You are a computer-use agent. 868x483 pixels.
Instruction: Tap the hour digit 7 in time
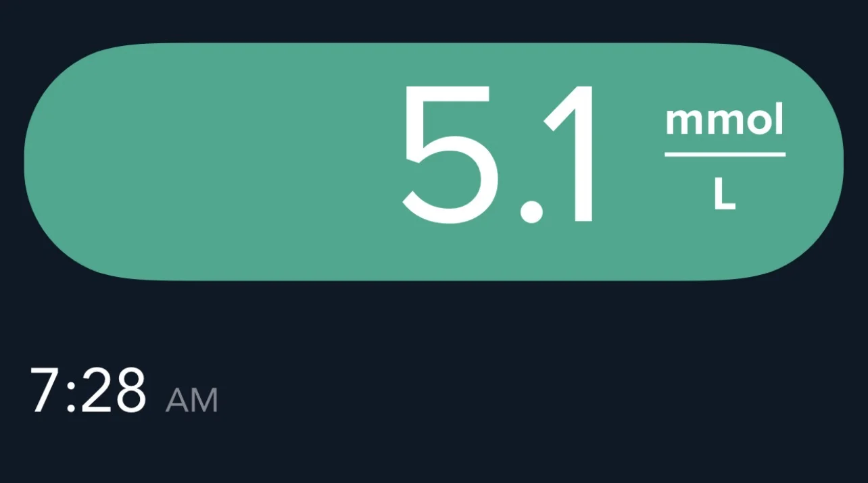(45, 390)
